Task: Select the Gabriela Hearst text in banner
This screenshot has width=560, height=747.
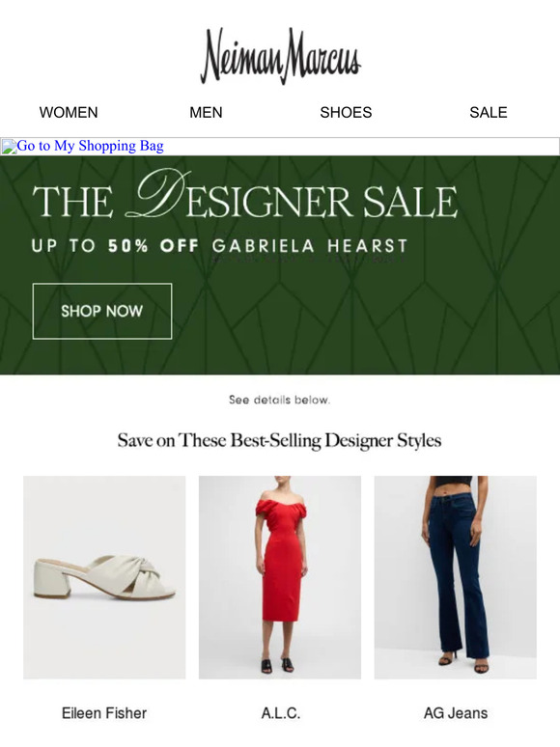Action: (x=310, y=246)
